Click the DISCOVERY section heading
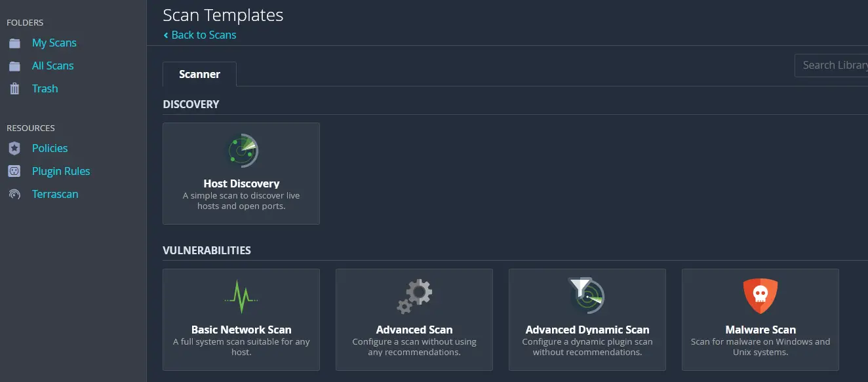The image size is (868, 382). point(191,104)
